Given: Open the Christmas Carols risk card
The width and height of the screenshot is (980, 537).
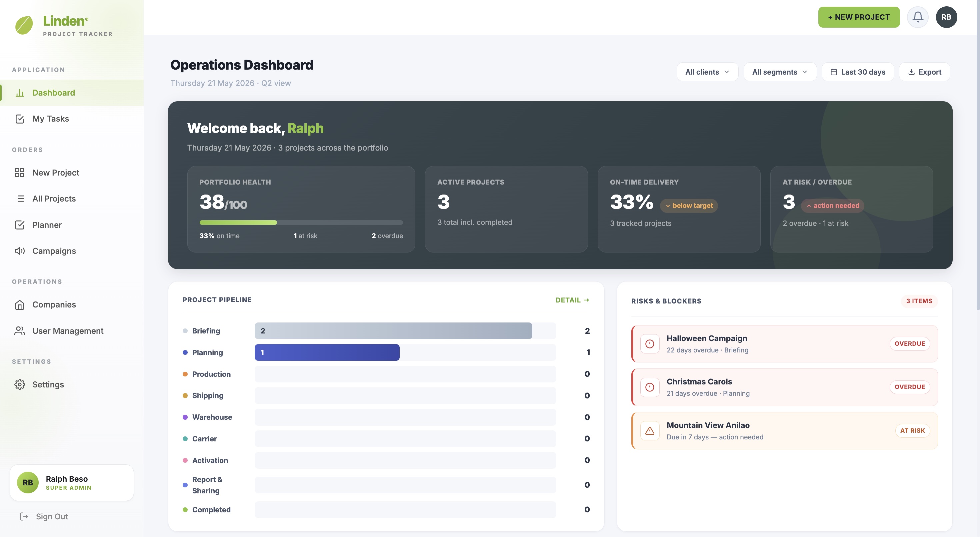Looking at the screenshot, I should click(x=784, y=387).
